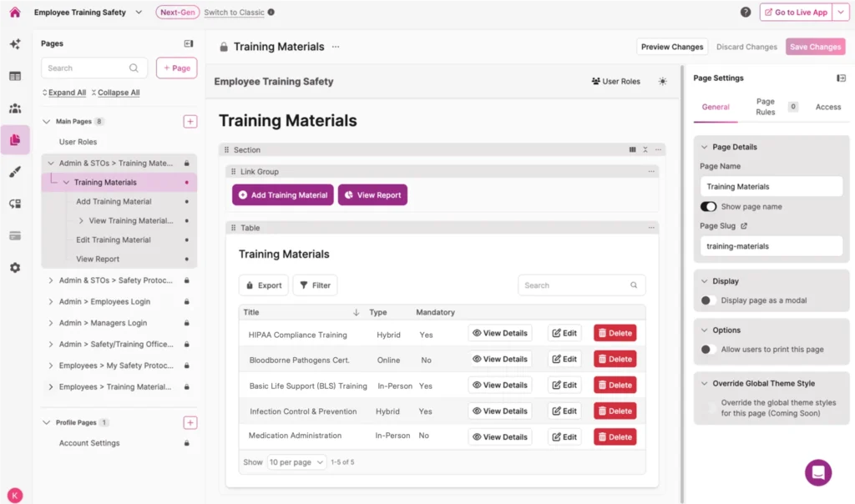Enable Display page as a modal

pyautogui.click(x=708, y=300)
